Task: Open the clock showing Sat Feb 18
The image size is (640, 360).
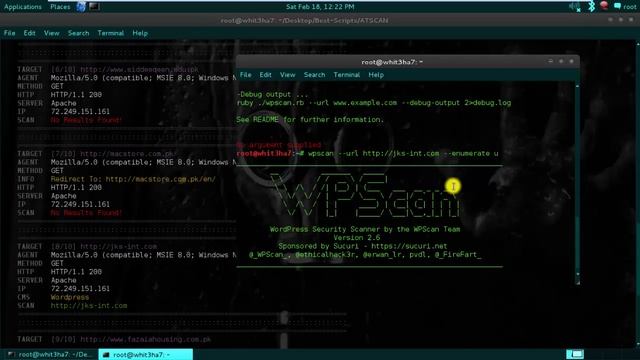Action: tap(320, 7)
